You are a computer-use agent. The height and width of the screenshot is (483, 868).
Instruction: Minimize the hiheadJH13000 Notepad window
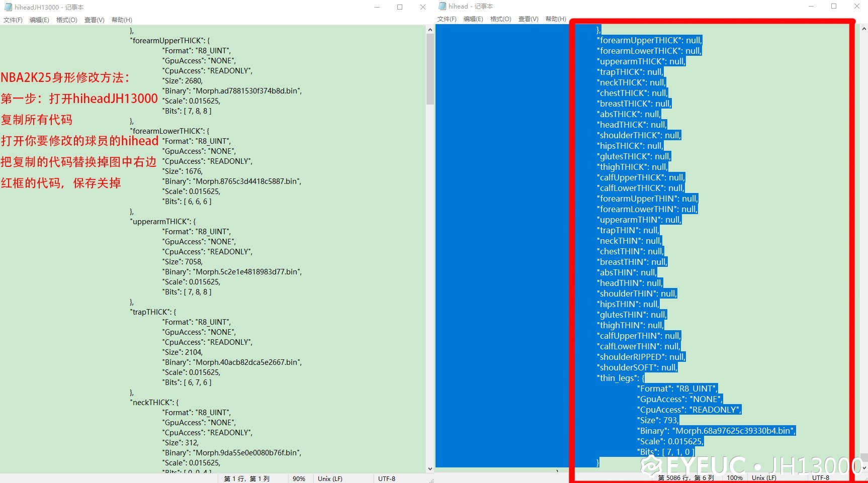pyautogui.click(x=377, y=7)
